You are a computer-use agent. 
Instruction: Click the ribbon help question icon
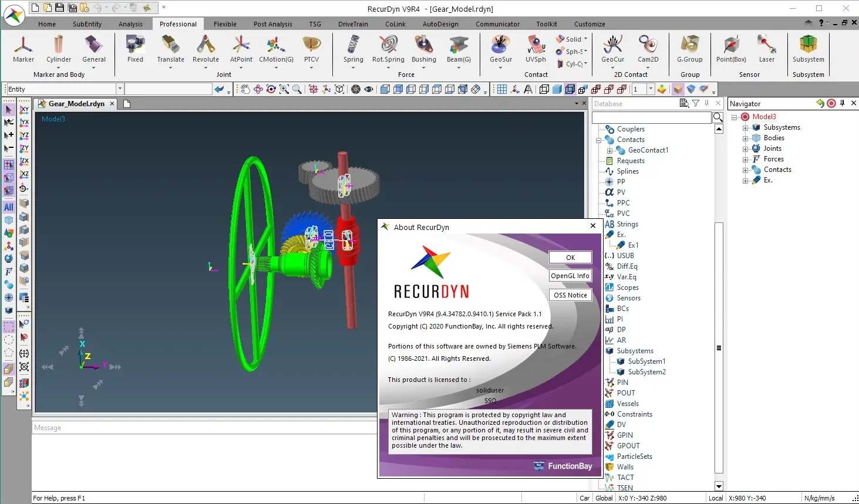[x=821, y=23]
